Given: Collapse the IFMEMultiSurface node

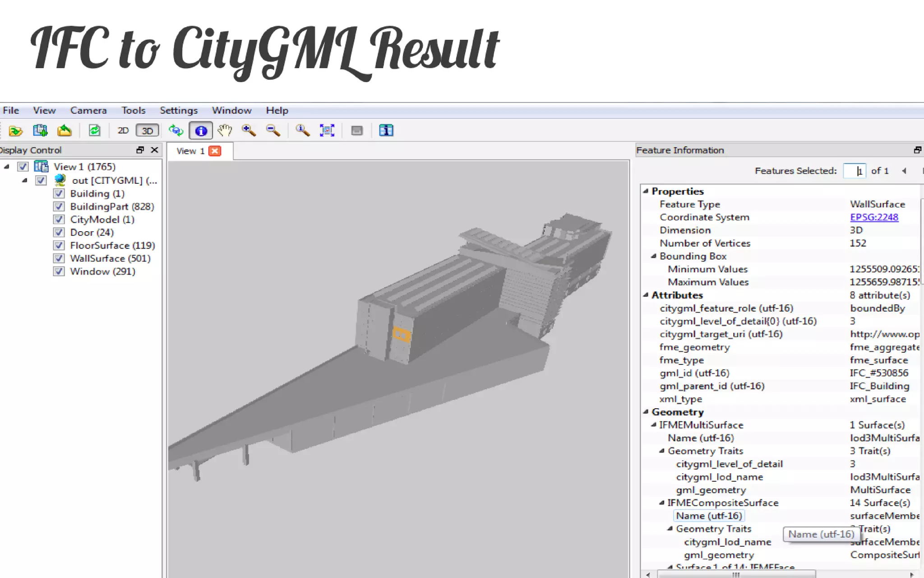Looking at the screenshot, I should point(653,424).
